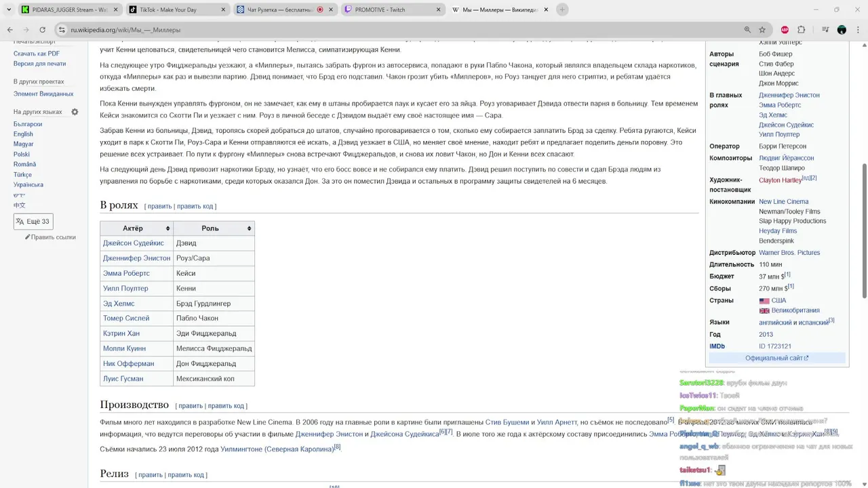Click the address bar URL field
Image resolution: width=868 pixels, height=488 pixels.
coord(400,30)
